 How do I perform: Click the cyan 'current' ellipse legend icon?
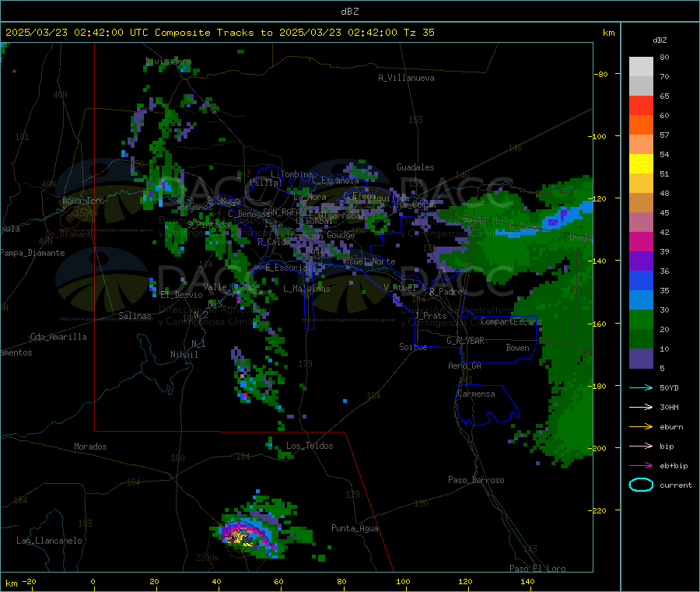click(641, 485)
